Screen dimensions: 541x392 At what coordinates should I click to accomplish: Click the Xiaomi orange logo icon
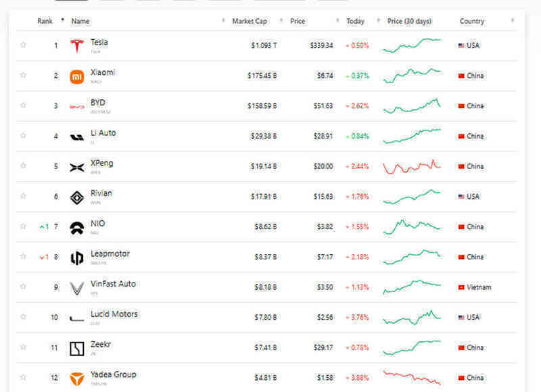pos(77,76)
